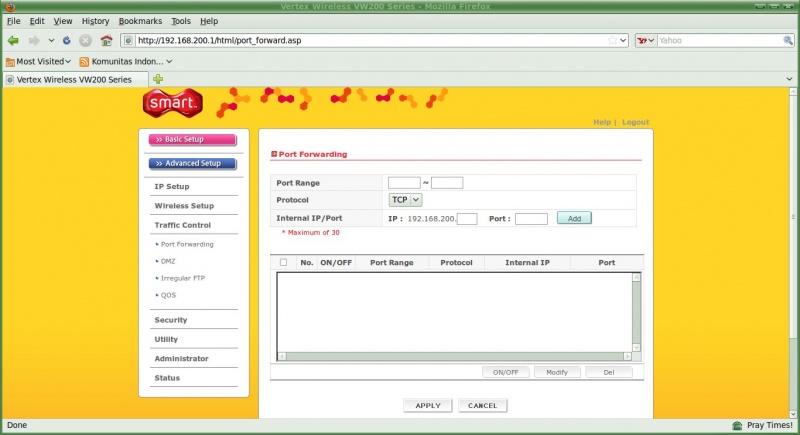Open the Tools menu
The width and height of the screenshot is (800, 435).
(x=180, y=20)
